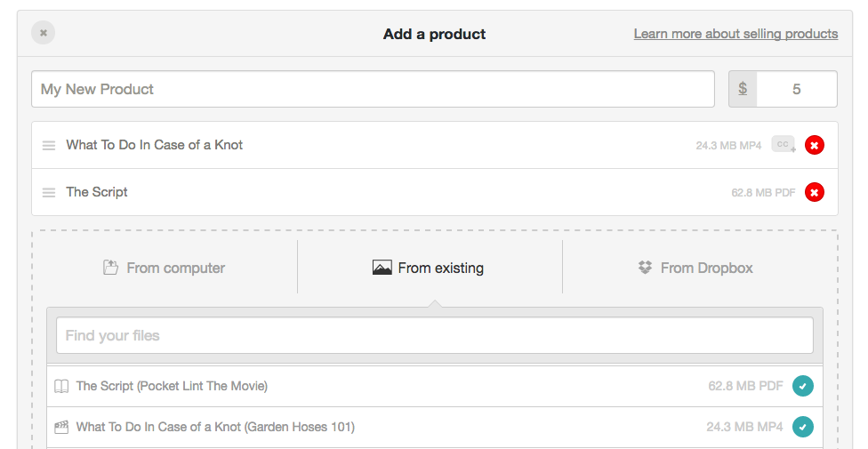
Task: Close the Add a product dialog
Action: point(44,33)
